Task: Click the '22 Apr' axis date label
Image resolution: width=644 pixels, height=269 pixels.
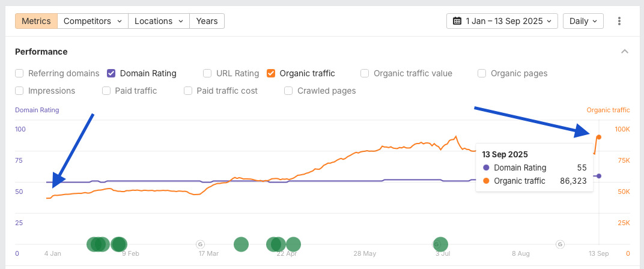Action: click(287, 254)
